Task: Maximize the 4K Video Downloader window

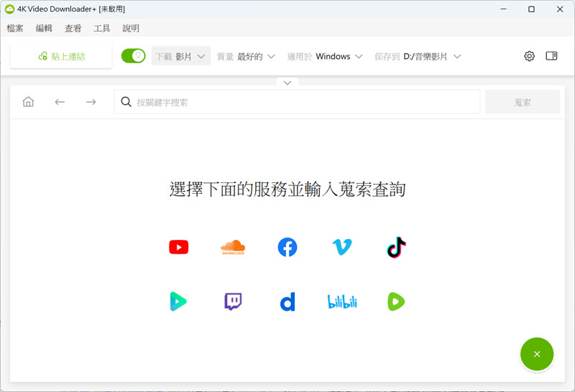Action: (531, 9)
